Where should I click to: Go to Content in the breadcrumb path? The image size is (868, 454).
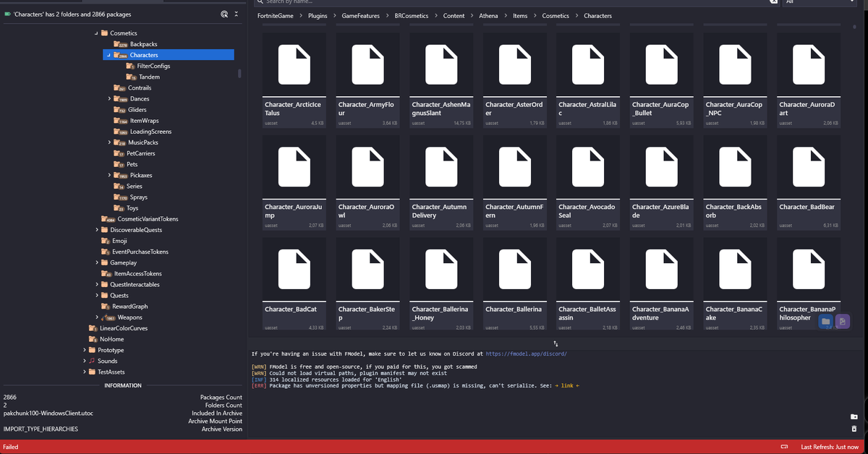tap(454, 15)
